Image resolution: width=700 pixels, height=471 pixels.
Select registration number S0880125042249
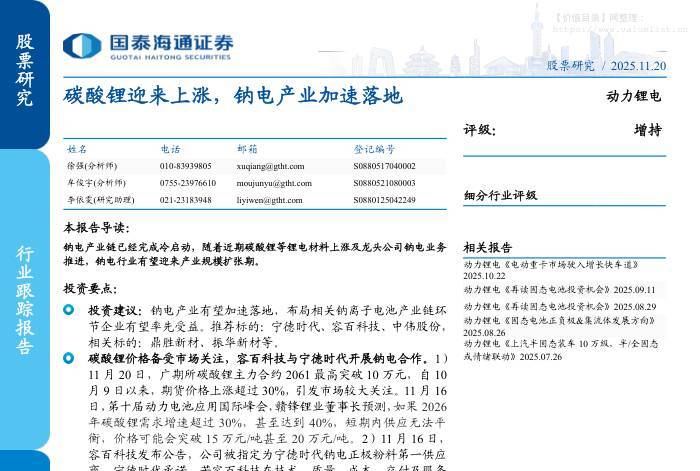click(384, 200)
